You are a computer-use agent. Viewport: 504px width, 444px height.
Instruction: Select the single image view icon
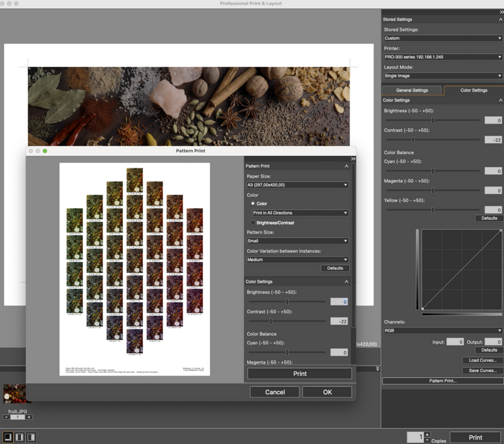(9, 435)
